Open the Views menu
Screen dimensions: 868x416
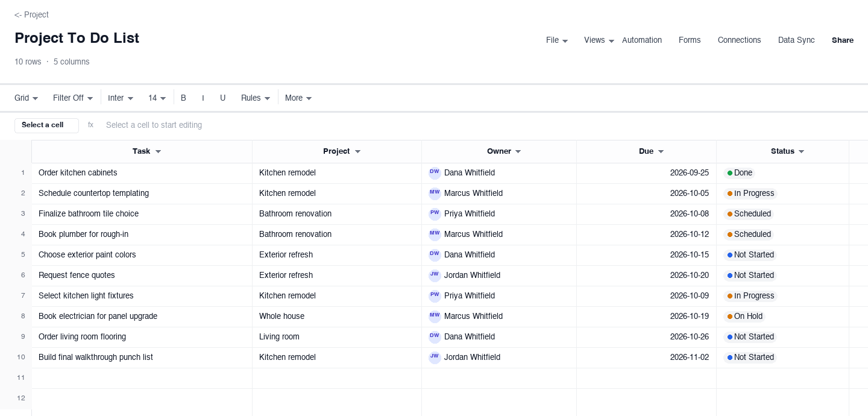(599, 40)
